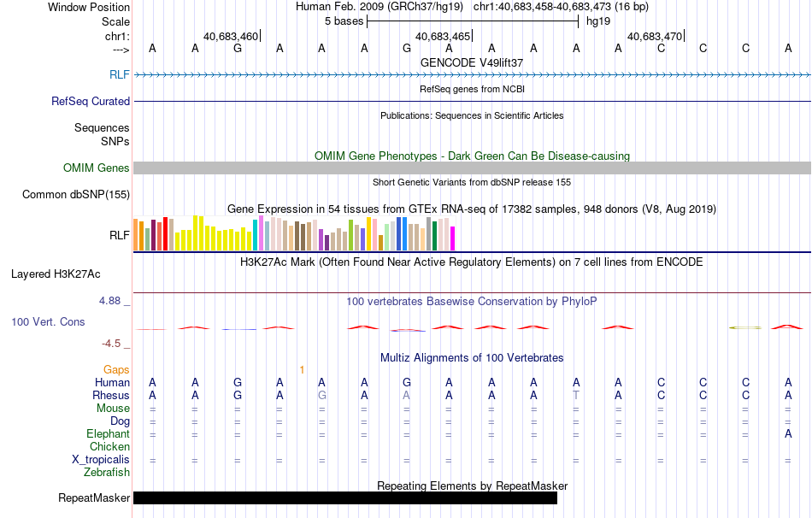Click the '5 bases' scale bar label

(x=344, y=21)
